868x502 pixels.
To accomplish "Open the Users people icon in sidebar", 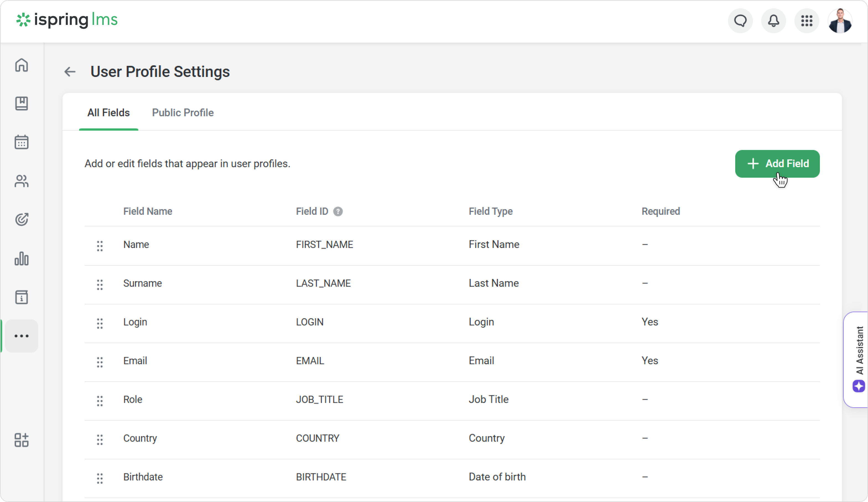I will pos(21,181).
